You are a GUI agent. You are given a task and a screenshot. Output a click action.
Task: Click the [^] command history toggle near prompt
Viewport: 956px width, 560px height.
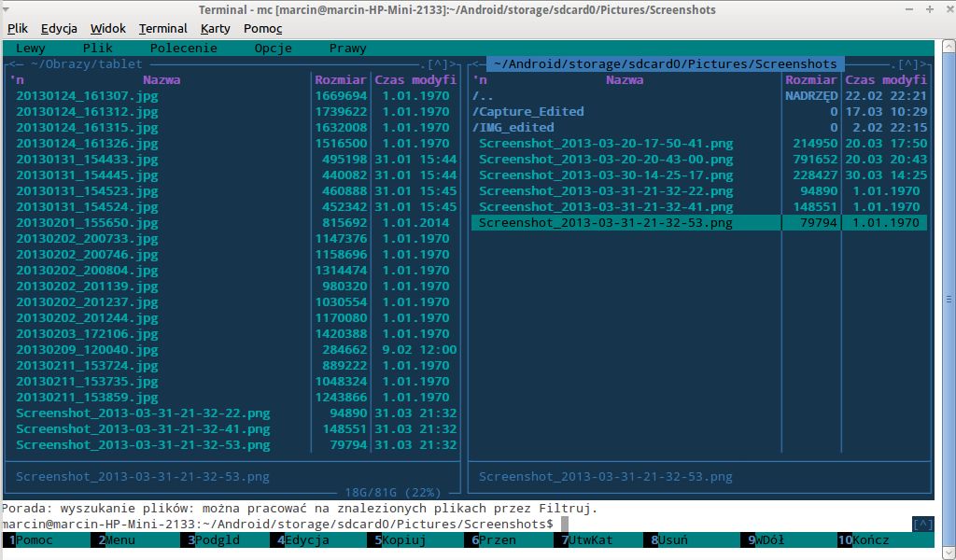[x=923, y=524]
